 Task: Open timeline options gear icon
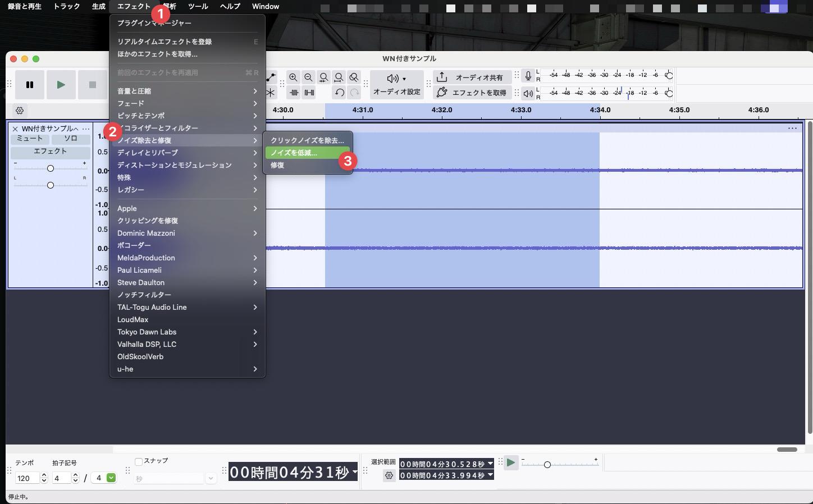click(20, 111)
